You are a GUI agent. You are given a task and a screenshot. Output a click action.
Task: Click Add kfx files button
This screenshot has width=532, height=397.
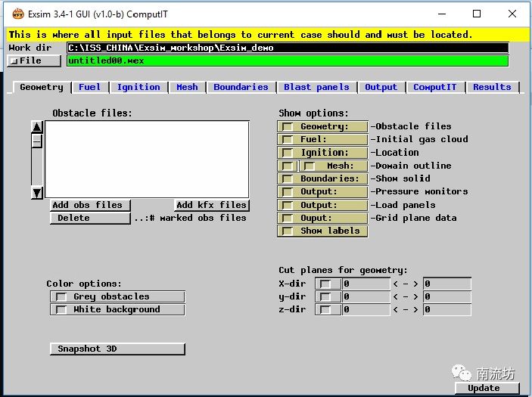click(211, 205)
